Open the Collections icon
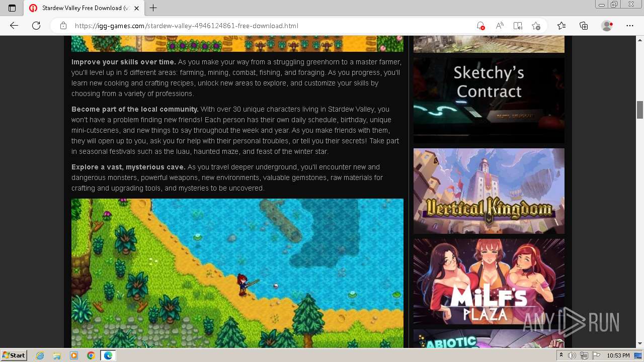The image size is (644, 362). coord(584,26)
